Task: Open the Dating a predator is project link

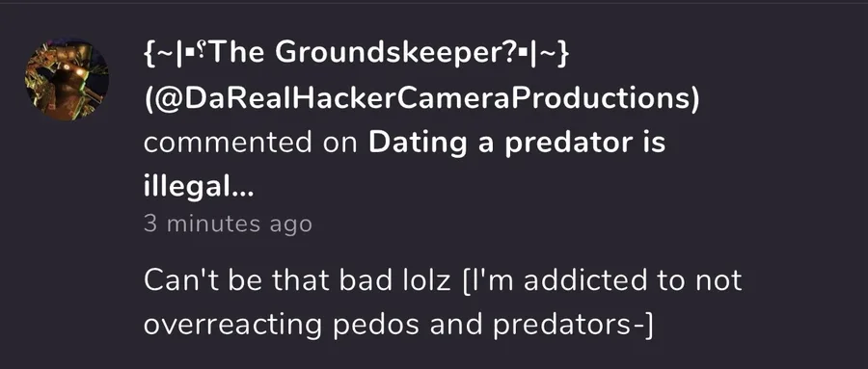Action: click(517, 144)
